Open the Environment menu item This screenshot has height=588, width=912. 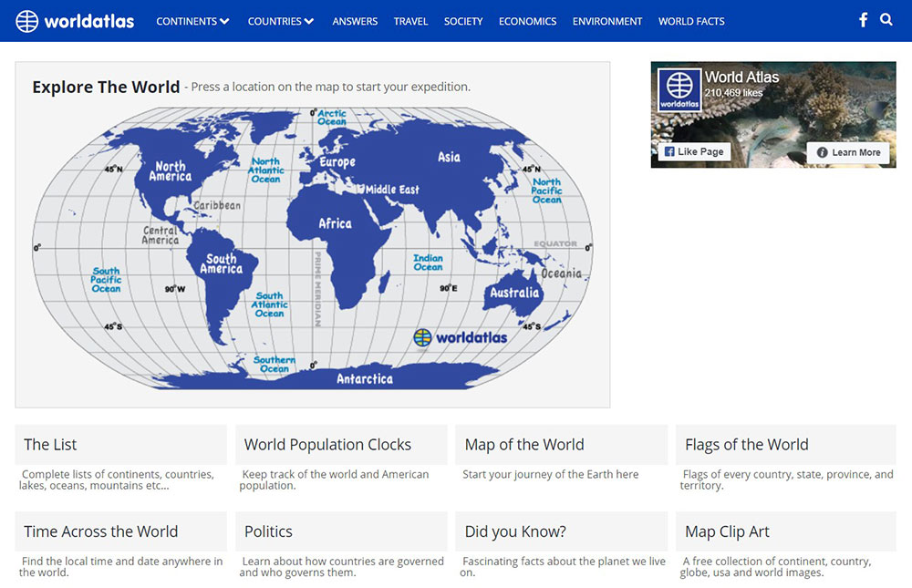(x=607, y=21)
